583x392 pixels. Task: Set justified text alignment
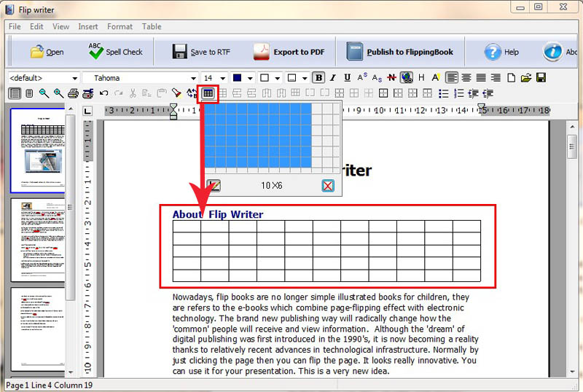click(481, 78)
